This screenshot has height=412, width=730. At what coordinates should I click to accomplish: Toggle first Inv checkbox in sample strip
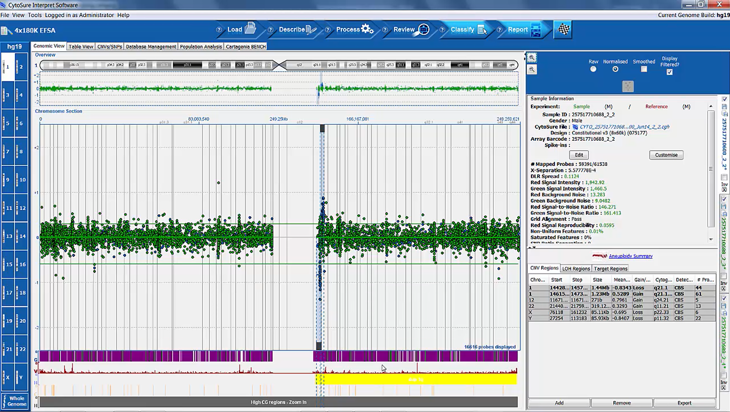(x=724, y=178)
